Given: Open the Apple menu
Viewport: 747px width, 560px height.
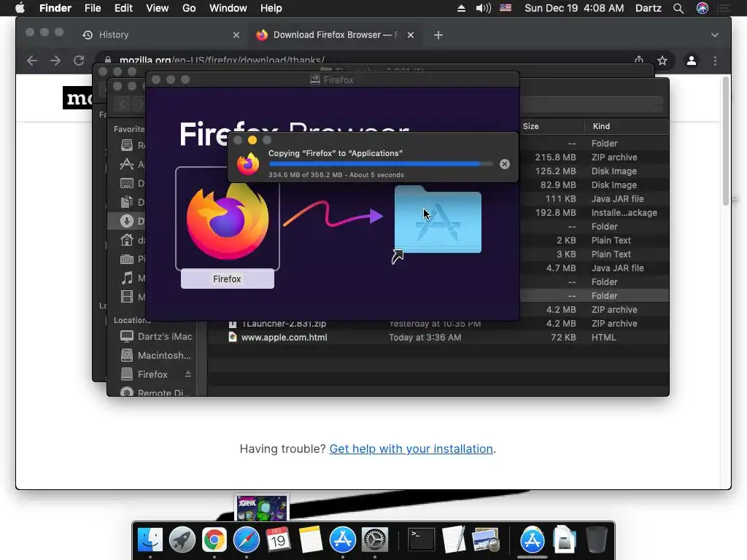Looking at the screenshot, I should (x=20, y=8).
